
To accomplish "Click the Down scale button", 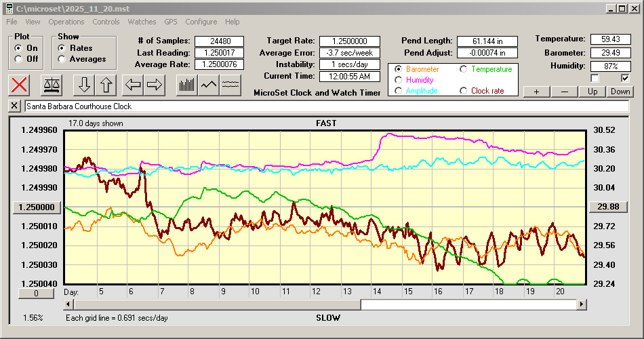I will click(620, 92).
